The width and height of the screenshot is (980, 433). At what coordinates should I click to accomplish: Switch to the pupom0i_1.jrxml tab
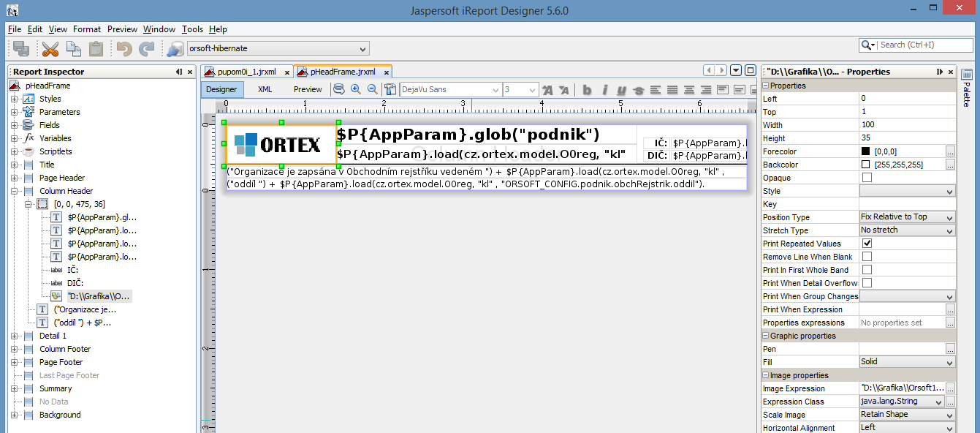click(x=246, y=72)
